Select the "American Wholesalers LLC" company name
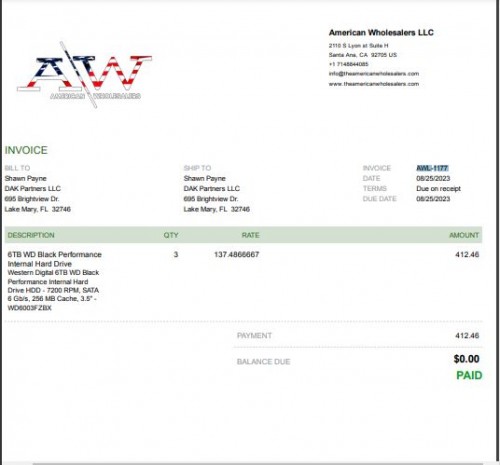Screen dimensions: 500x465 pos(381,33)
